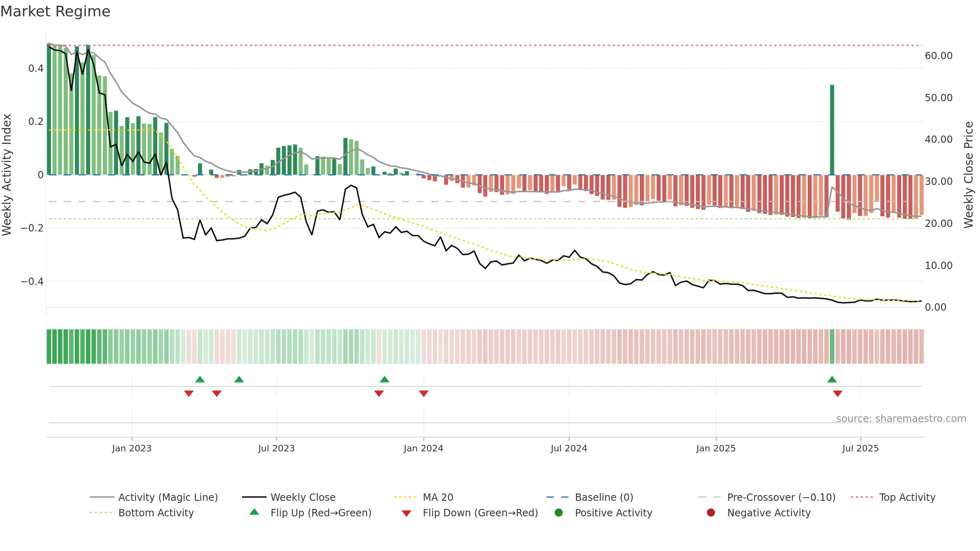Click the red flip-down marker at Jan 2024
Screen dimensions: 980x551
click(424, 393)
